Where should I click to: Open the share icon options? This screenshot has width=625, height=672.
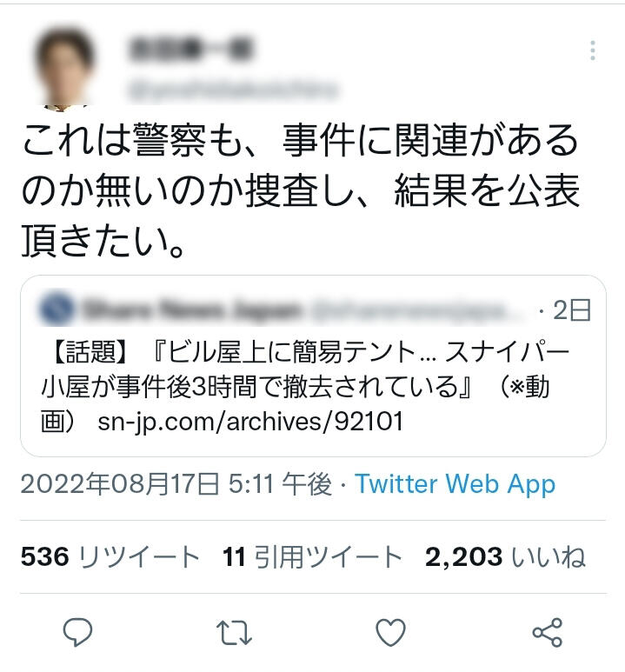pos(547,632)
